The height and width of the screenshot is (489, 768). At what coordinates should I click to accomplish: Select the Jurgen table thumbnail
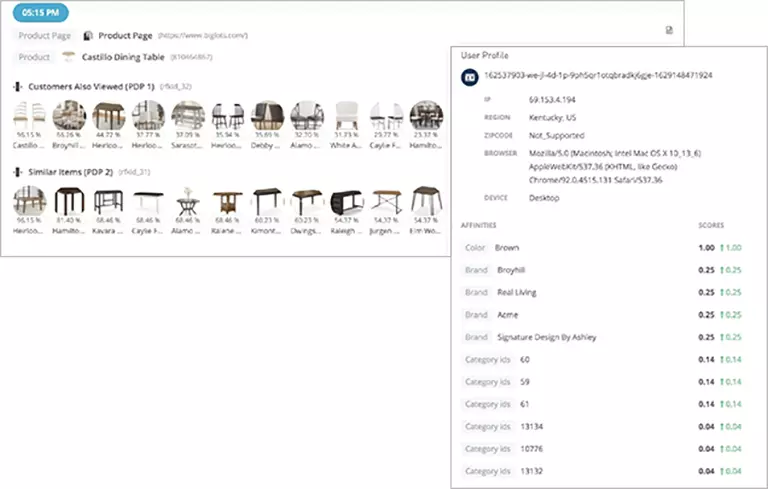[386, 202]
